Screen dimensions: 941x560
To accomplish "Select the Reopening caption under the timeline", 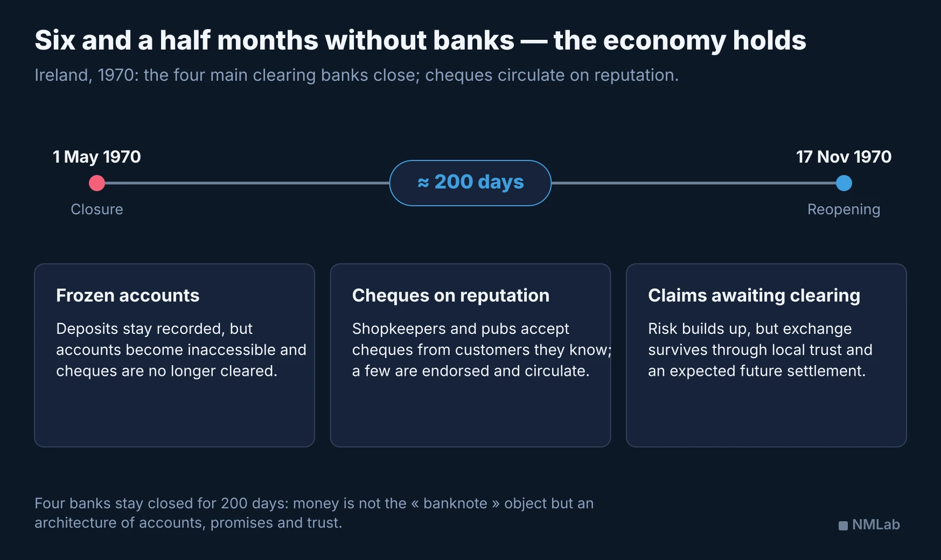I will pyautogui.click(x=844, y=209).
